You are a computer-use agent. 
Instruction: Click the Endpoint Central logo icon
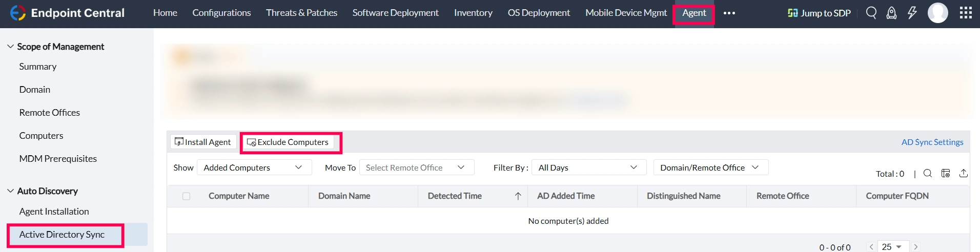pyautogui.click(x=18, y=13)
